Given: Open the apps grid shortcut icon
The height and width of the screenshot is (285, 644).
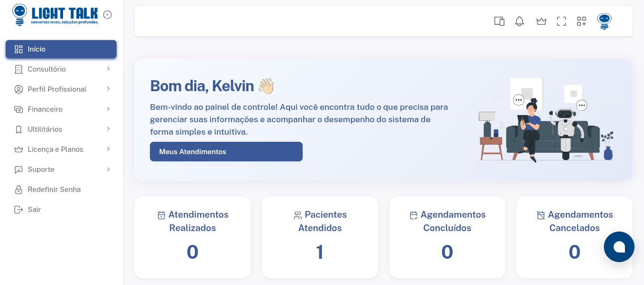Looking at the screenshot, I should pyautogui.click(x=581, y=21).
